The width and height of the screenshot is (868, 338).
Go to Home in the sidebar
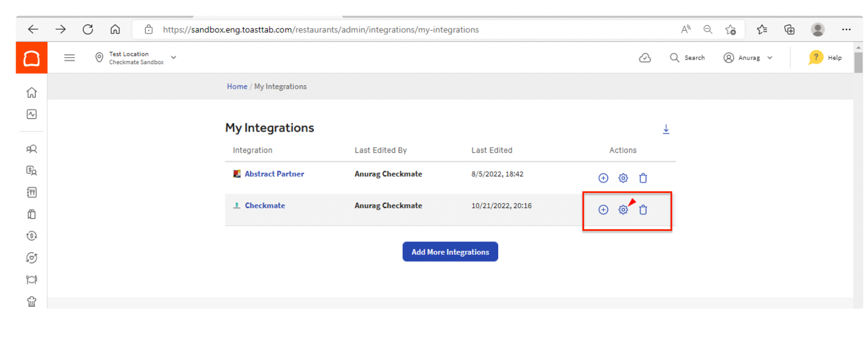(32, 93)
